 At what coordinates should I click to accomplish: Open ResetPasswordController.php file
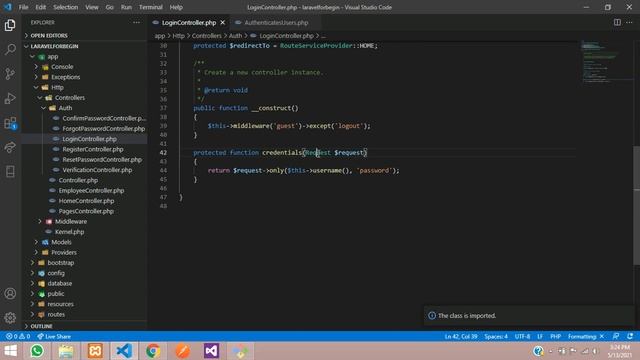pyautogui.click(x=85, y=160)
